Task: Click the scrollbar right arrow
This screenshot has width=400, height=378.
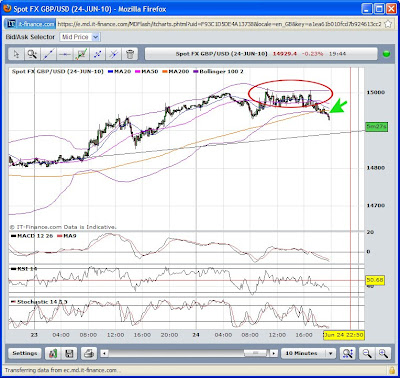Action: click(x=274, y=353)
